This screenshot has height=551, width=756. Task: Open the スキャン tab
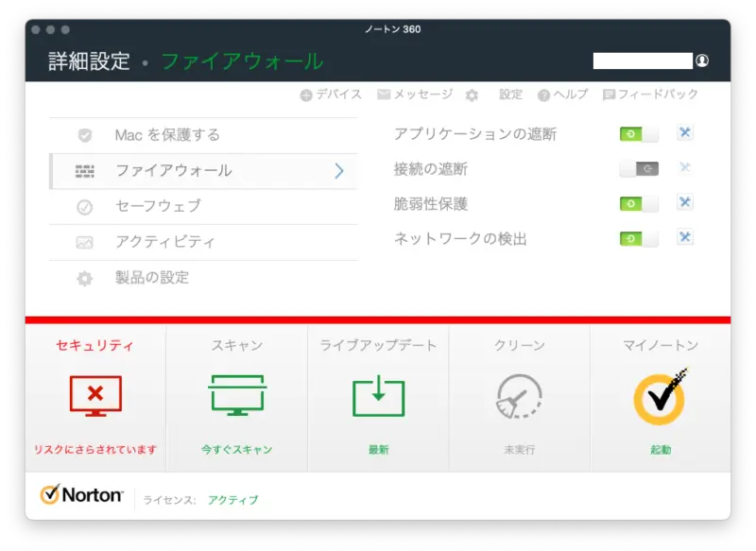tap(237, 398)
